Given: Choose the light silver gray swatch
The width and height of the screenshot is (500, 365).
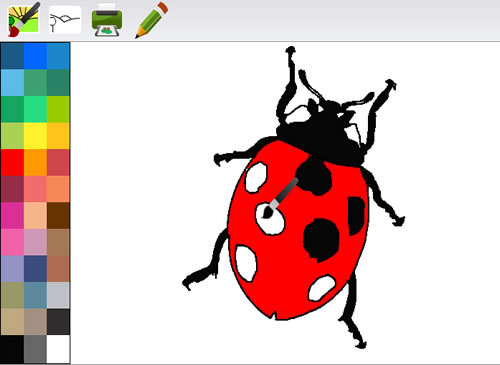Looking at the screenshot, I should tap(58, 296).
